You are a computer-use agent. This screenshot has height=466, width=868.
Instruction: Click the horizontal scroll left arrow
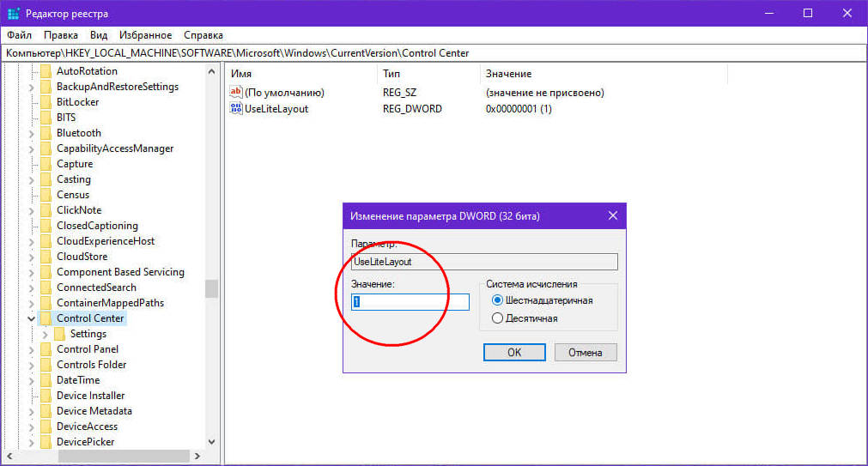9,456
